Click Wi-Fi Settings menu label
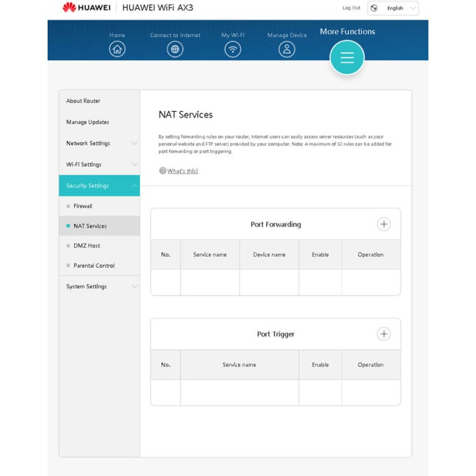The image size is (476, 476). [x=84, y=164]
